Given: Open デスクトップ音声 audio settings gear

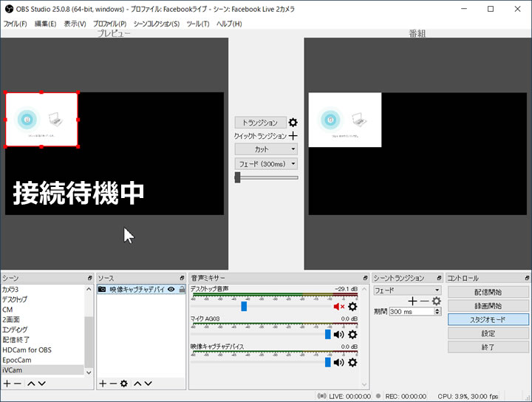Looking at the screenshot, I should click(x=352, y=307).
